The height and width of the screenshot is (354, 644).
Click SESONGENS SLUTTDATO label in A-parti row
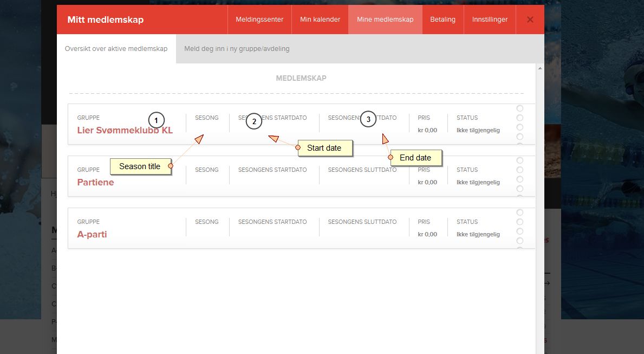pos(362,222)
